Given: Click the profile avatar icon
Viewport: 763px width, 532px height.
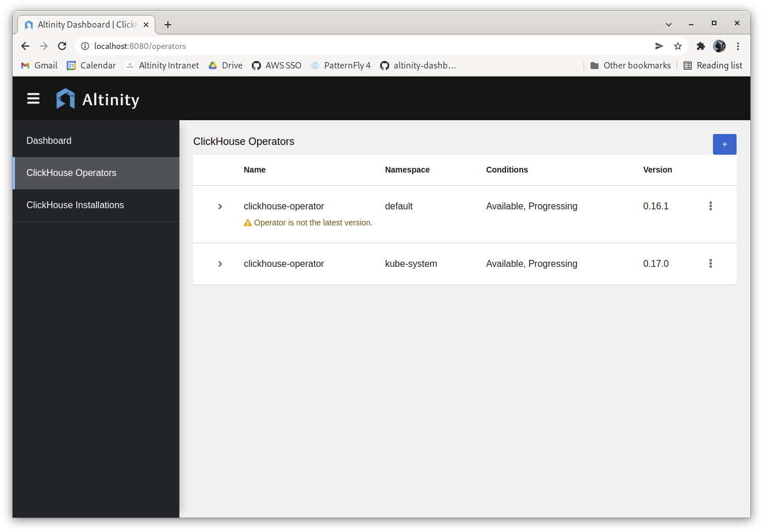Looking at the screenshot, I should [719, 46].
